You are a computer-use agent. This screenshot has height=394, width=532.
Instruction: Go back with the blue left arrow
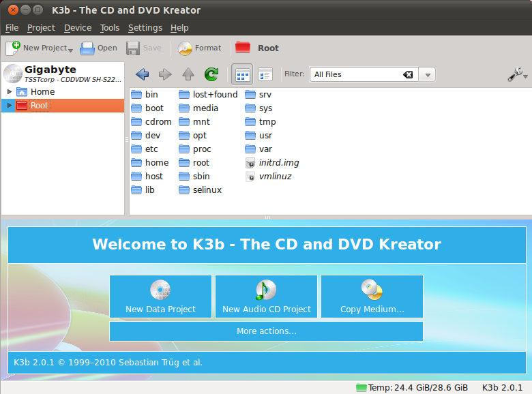[142, 74]
